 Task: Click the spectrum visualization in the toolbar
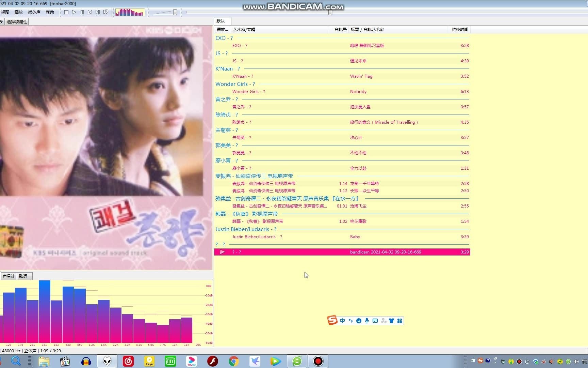[130, 12]
